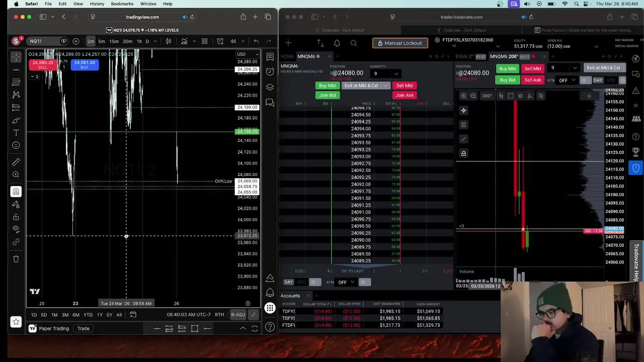
Task: Click the red SELL 24,080.25 button
Action: coord(42,65)
